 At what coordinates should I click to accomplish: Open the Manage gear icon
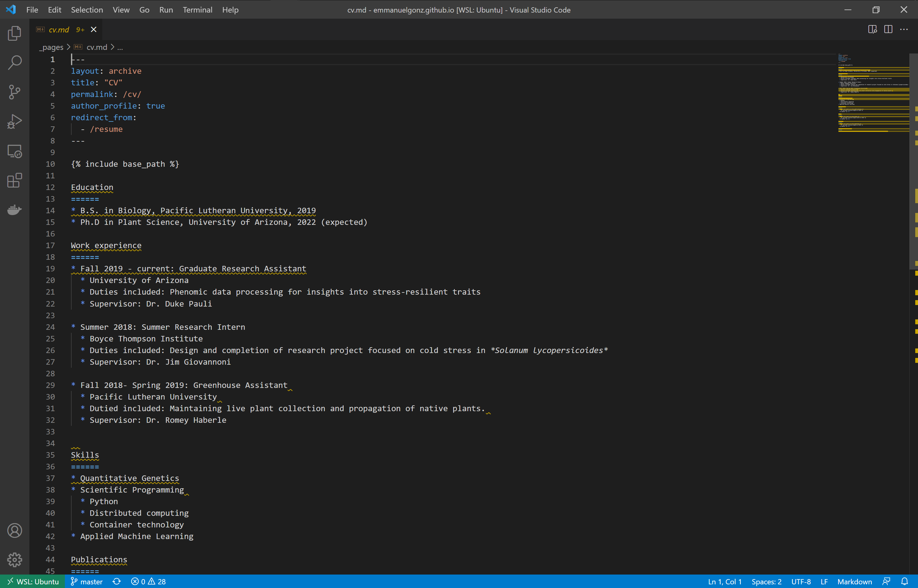pyautogui.click(x=14, y=560)
